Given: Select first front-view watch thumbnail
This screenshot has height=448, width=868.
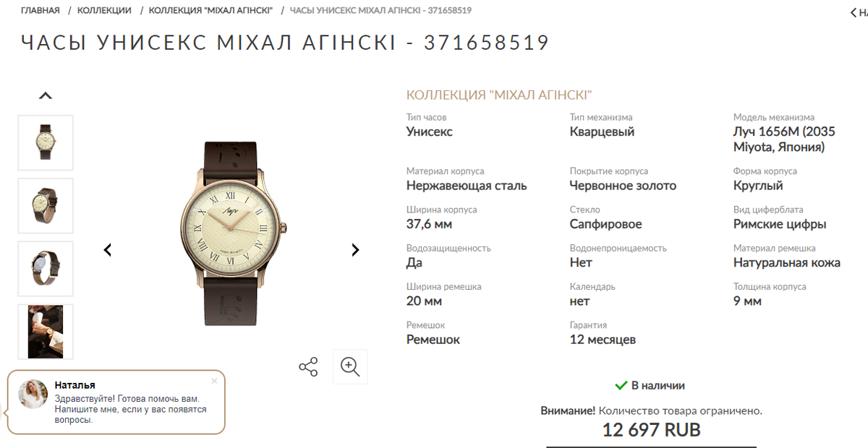Looking at the screenshot, I should pyautogui.click(x=46, y=142).
